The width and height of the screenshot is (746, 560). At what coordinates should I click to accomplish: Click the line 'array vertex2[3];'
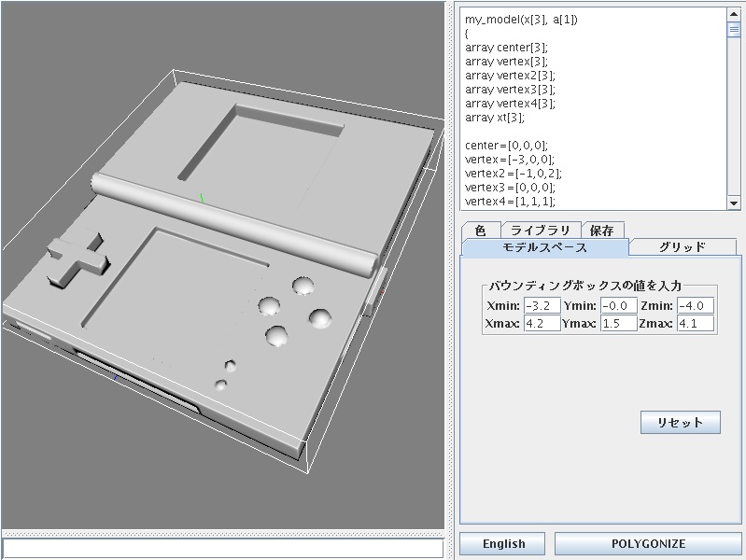coord(510,76)
